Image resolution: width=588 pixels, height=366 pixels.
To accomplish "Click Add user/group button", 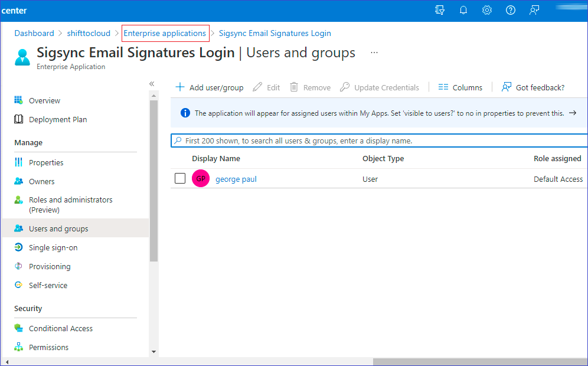I will (x=210, y=87).
